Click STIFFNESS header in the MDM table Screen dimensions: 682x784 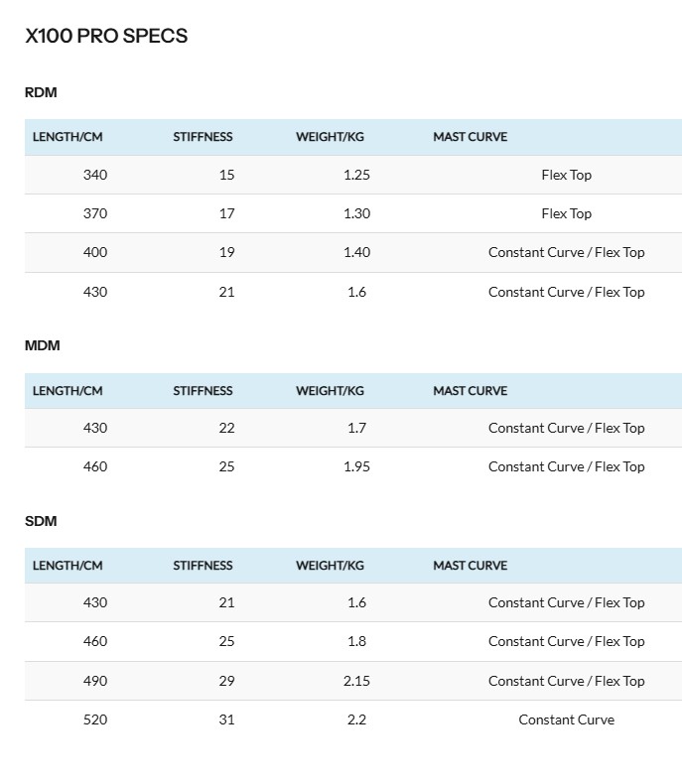(203, 391)
